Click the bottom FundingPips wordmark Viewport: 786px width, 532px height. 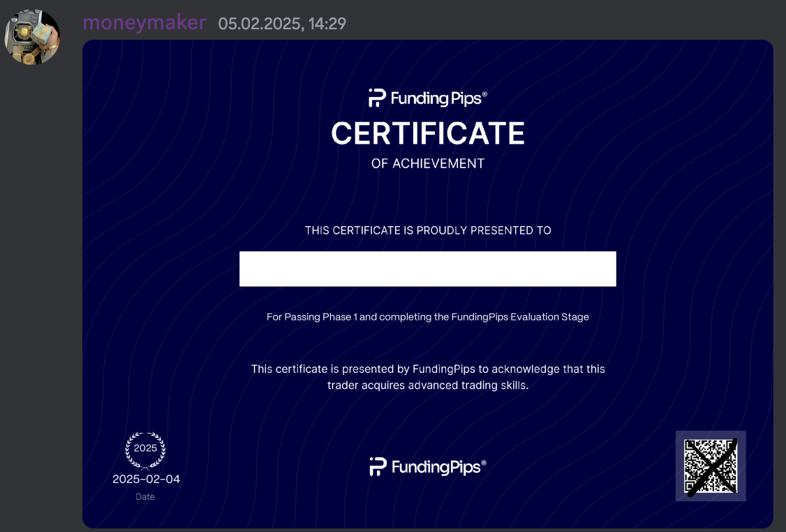pyautogui.click(x=436, y=467)
